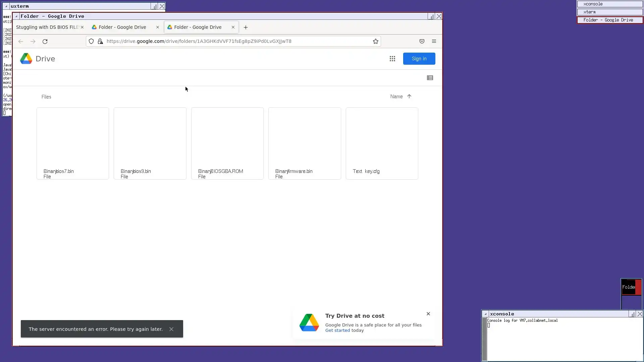Open tracking protection shield panel
This screenshot has height=362, width=644.
(91, 41)
